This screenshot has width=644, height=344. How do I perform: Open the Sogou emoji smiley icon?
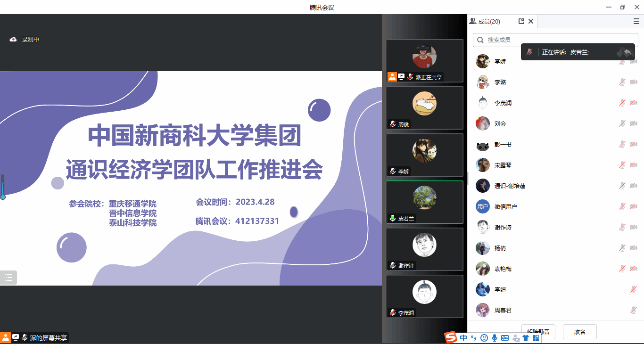tap(484, 338)
